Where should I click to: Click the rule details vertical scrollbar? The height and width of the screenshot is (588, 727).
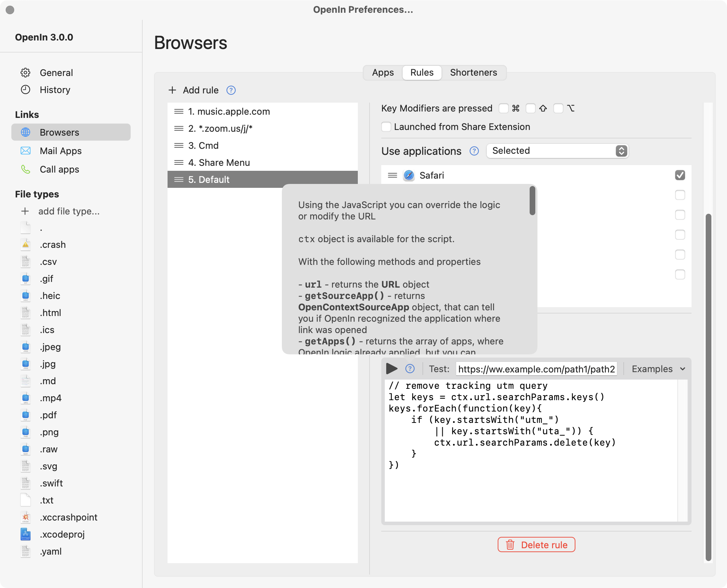point(708,387)
